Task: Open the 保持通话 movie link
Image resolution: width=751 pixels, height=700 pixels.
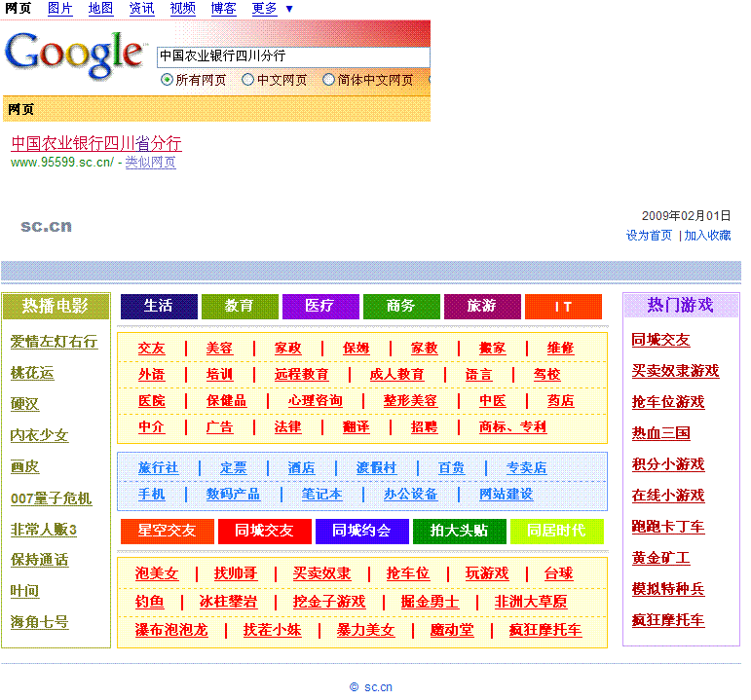Action: (x=39, y=560)
